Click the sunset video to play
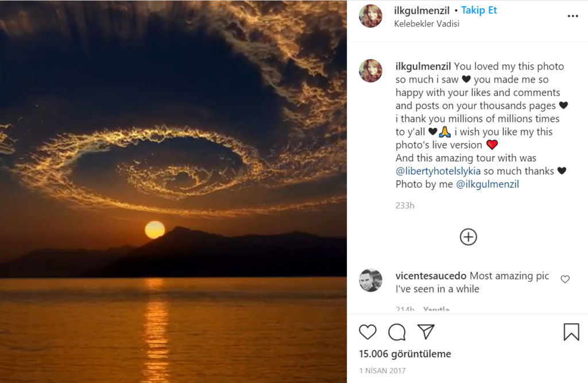 pyautogui.click(x=173, y=191)
